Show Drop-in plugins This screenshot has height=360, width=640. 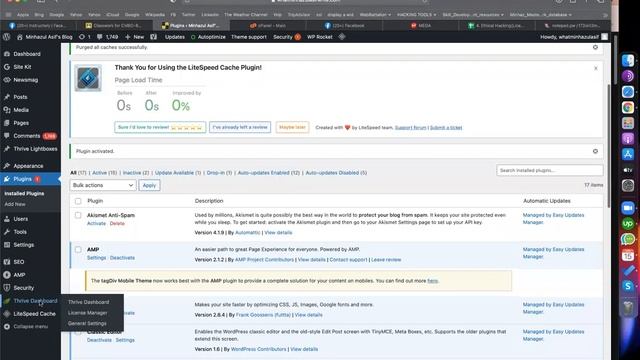[x=216, y=173]
